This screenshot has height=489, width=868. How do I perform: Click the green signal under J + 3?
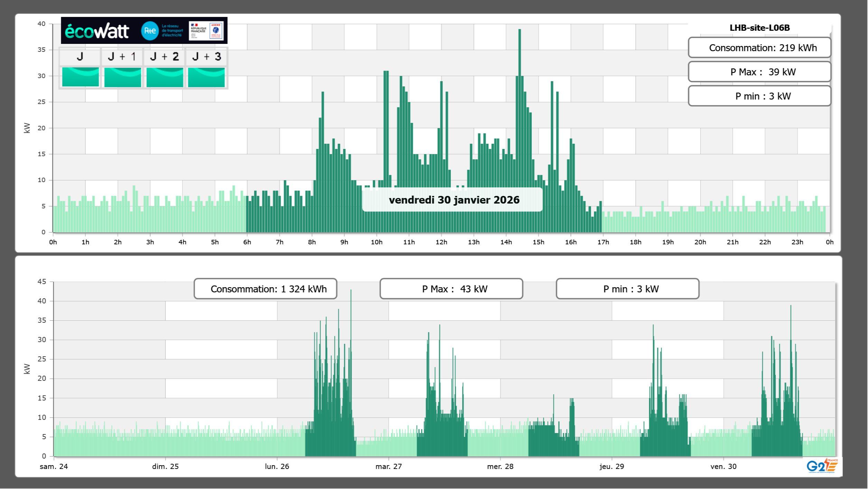pyautogui.click(x=206, y=77)
